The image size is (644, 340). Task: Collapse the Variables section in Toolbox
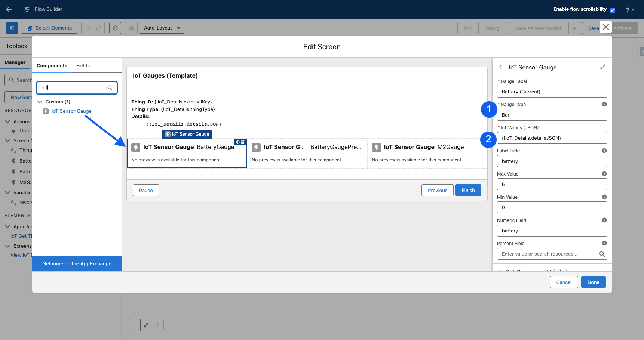(7, 192)
